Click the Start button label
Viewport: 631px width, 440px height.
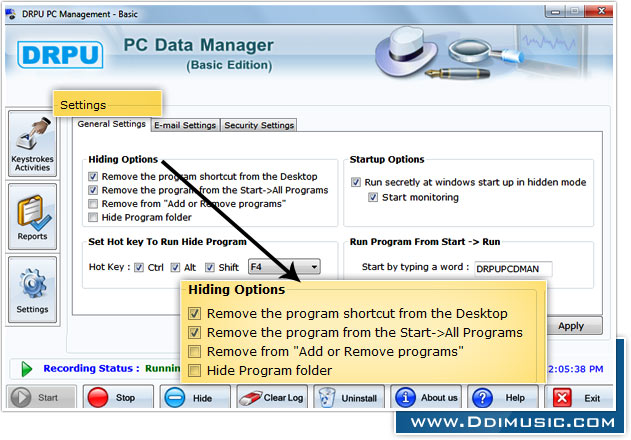[x=48, y=398]
